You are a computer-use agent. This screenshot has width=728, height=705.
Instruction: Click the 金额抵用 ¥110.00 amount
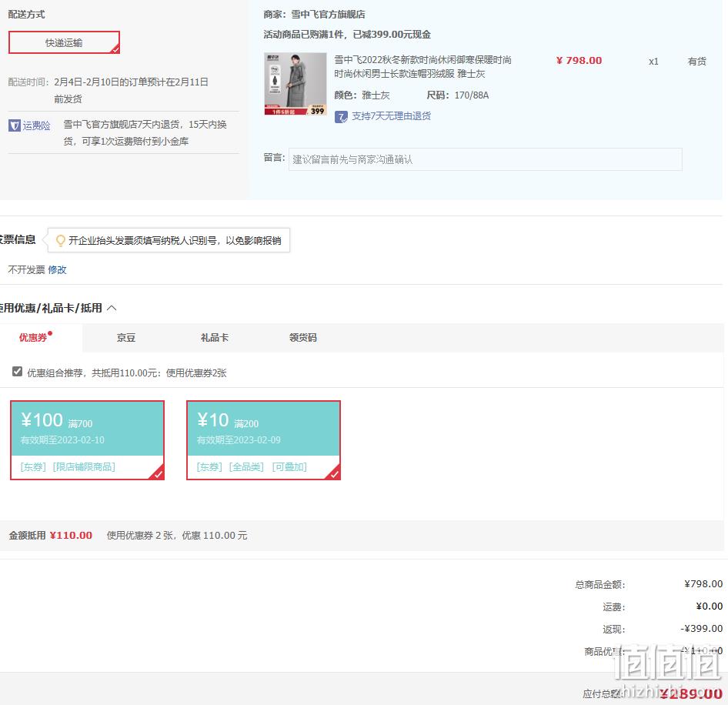point(71,536)
